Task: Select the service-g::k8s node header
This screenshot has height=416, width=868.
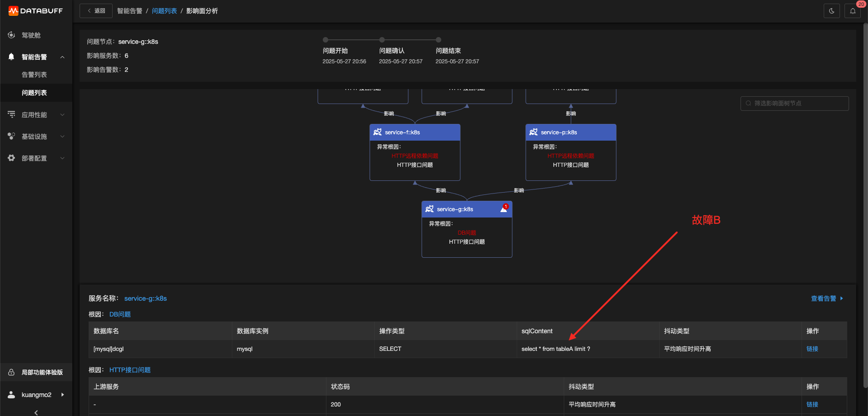Action: click(x=467, y=209)
